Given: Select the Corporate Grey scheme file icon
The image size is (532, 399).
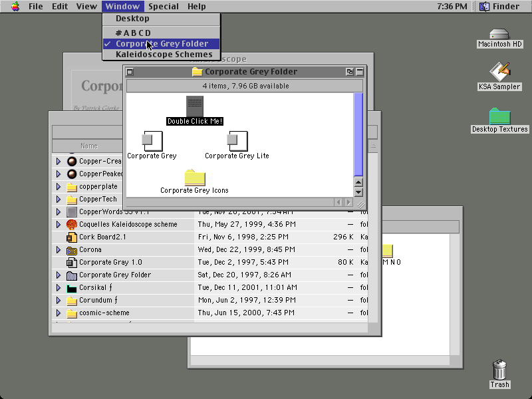Looking at the screenshot, I should pos(152,141).
